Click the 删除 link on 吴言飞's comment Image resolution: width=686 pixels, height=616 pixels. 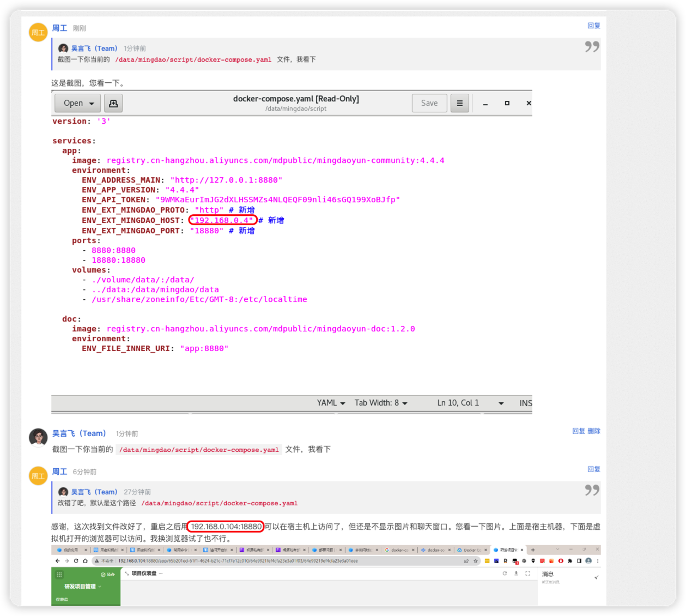pos(594,431)
